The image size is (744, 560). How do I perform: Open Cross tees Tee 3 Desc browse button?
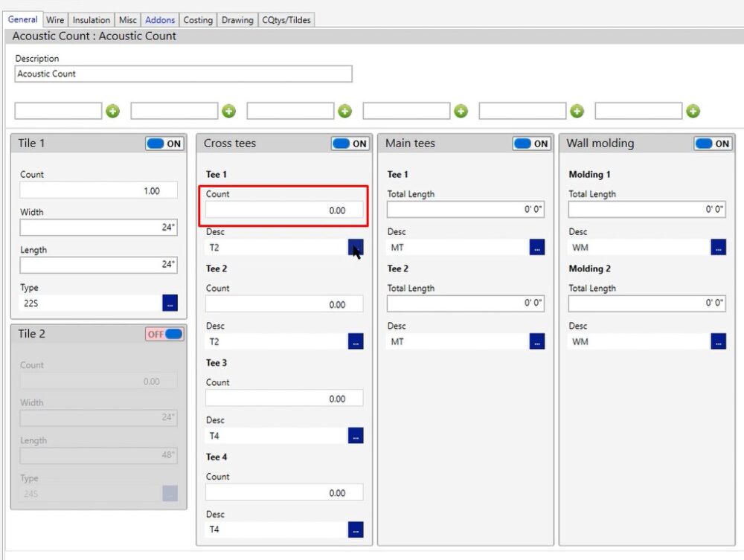(x=356, y=436)
